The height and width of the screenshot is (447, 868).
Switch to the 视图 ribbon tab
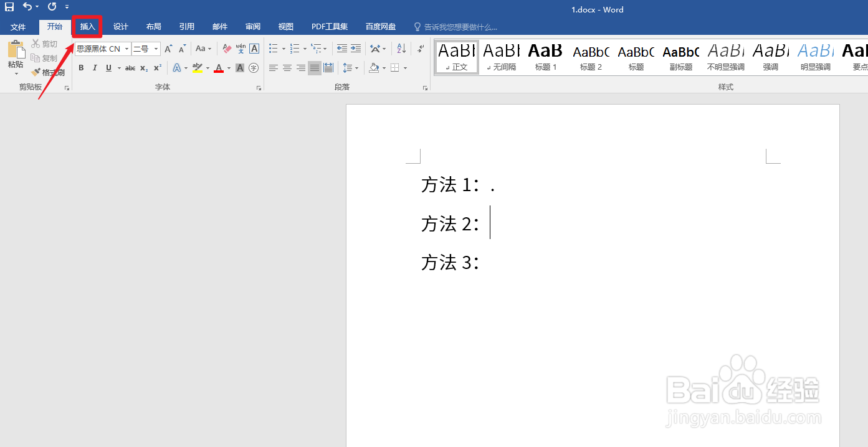[x=285, y=27]
